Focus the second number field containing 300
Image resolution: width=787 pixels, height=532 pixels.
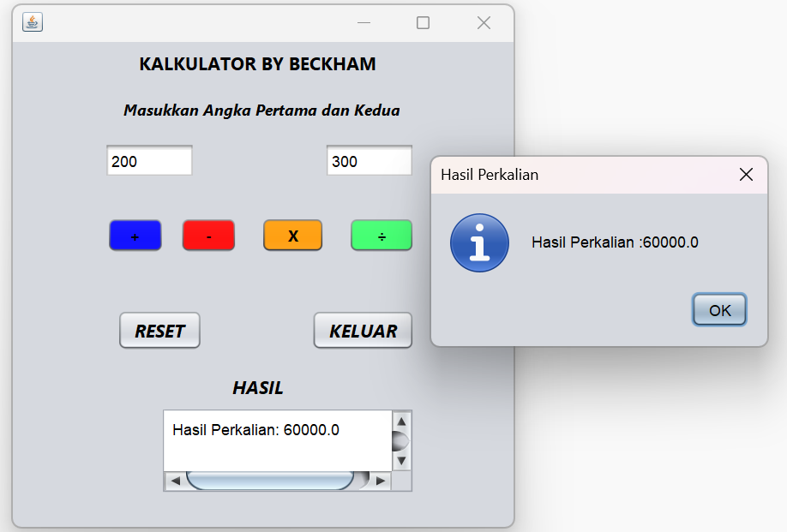(x=369, y=160)
